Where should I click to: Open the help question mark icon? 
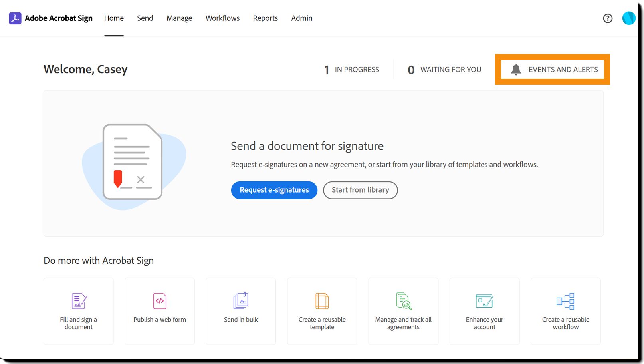coord(608,18)
